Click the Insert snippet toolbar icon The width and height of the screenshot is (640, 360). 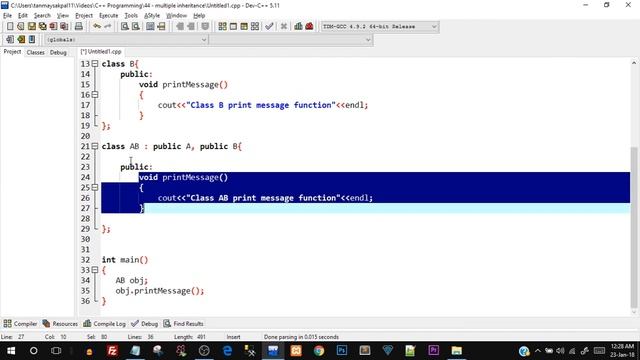coord(10,40)
